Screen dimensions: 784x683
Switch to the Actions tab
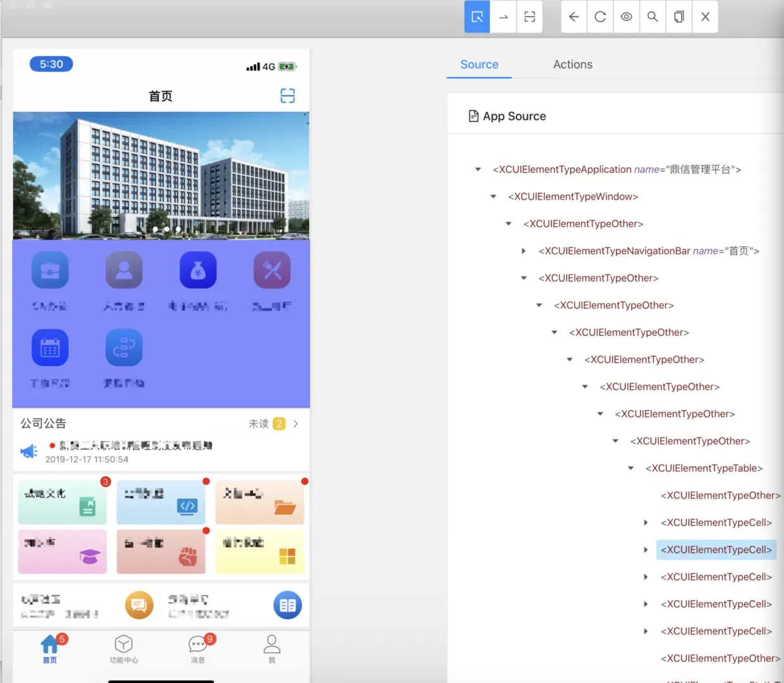coord(573,65)
